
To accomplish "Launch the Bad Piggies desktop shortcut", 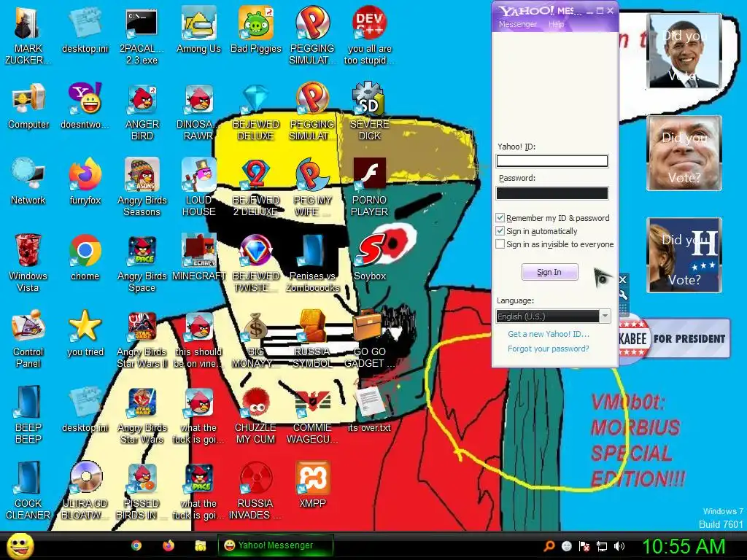I will pos(256,29).
